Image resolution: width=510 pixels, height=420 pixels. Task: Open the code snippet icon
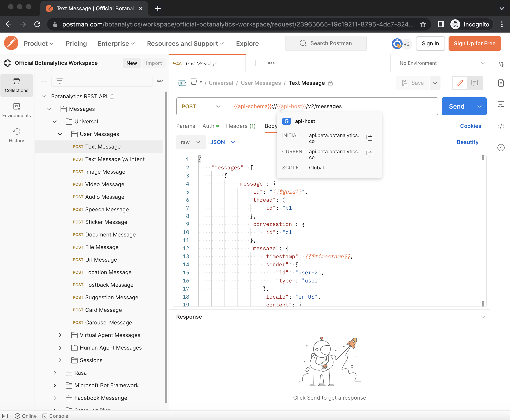[x=501, y=126]
